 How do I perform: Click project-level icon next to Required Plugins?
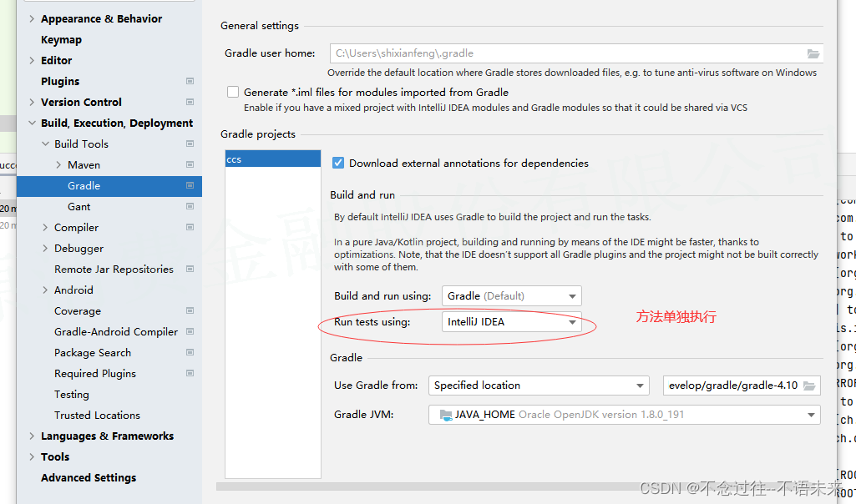pos(190,373)
